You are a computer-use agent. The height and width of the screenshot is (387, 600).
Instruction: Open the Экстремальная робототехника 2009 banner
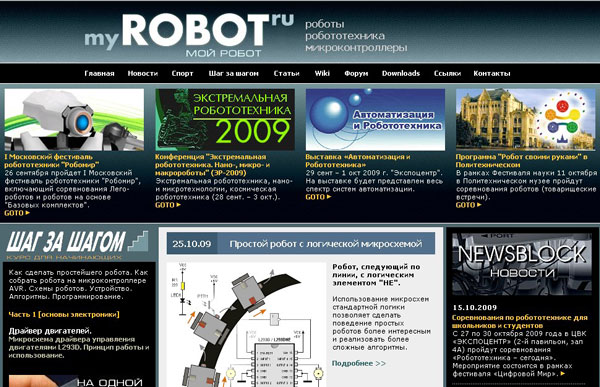coord(225,120)
